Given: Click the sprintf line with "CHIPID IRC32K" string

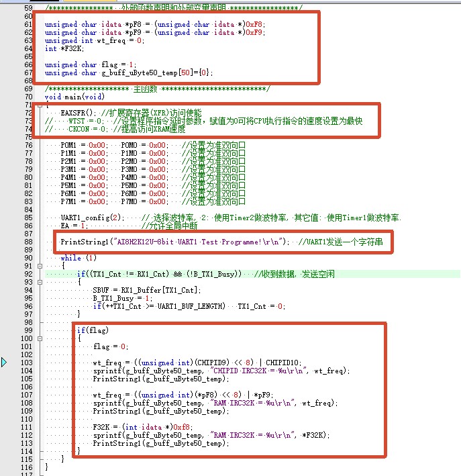Looking at the screenshot, I should pos(221,371).
